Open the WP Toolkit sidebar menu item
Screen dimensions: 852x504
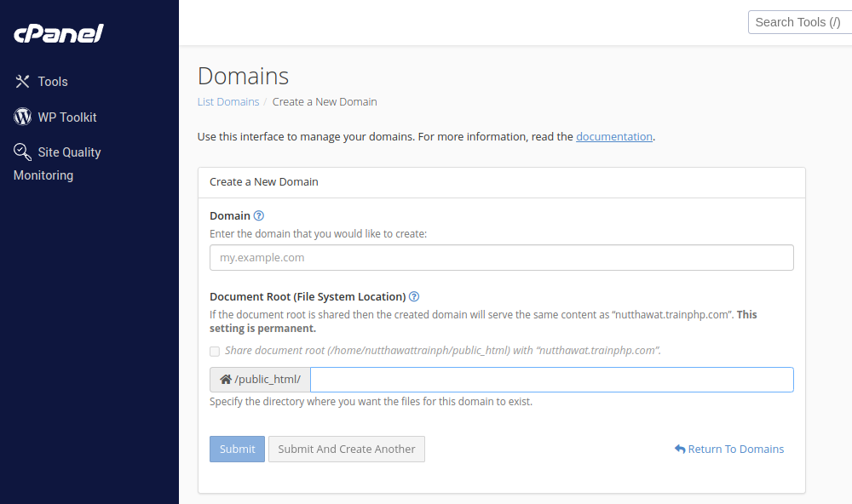67,117
